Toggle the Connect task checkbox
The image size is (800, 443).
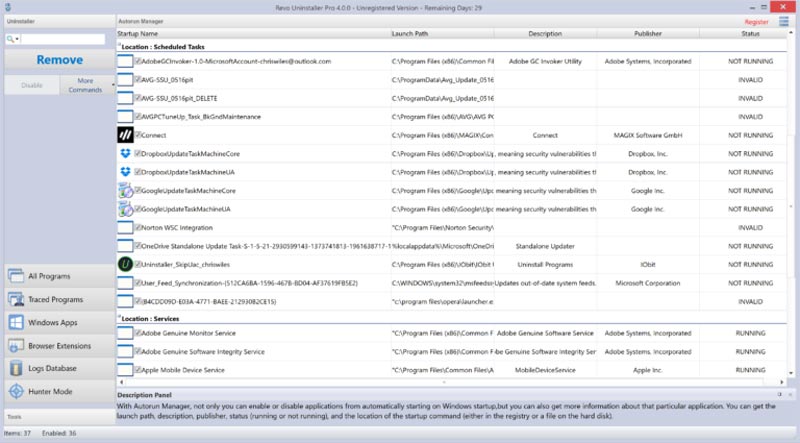tap(138, 135)
